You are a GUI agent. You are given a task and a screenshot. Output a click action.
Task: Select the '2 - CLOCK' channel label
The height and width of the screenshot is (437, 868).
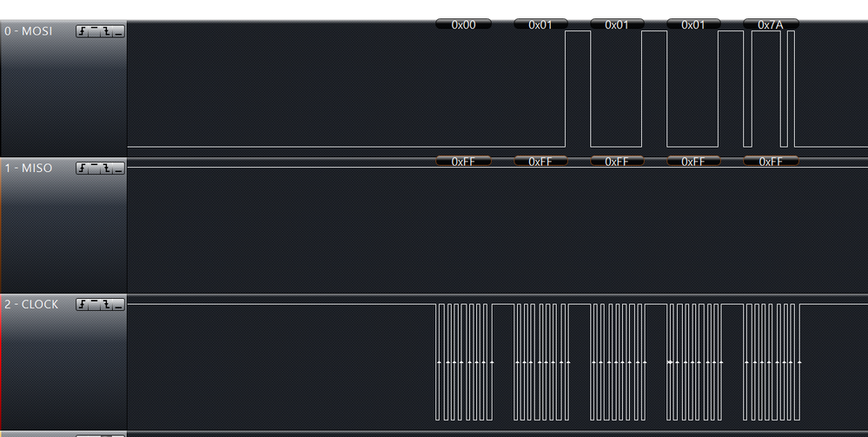pos(31,304)
